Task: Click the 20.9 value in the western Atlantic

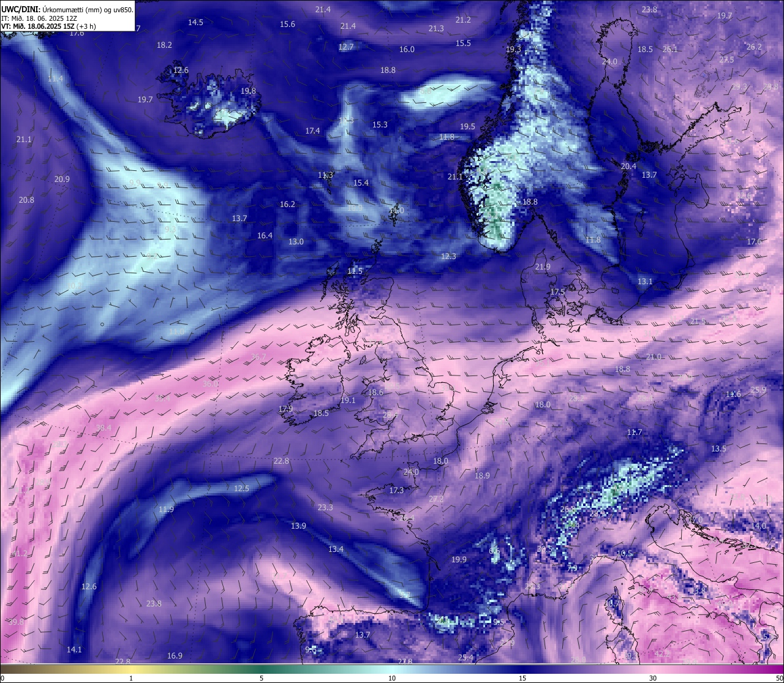Action: pos(62,179)
